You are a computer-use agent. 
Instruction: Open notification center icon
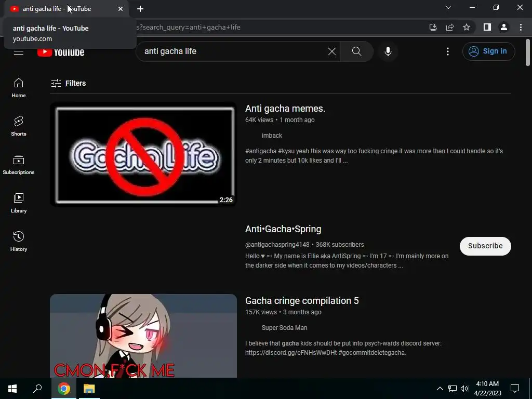click(x=515, y=389)
